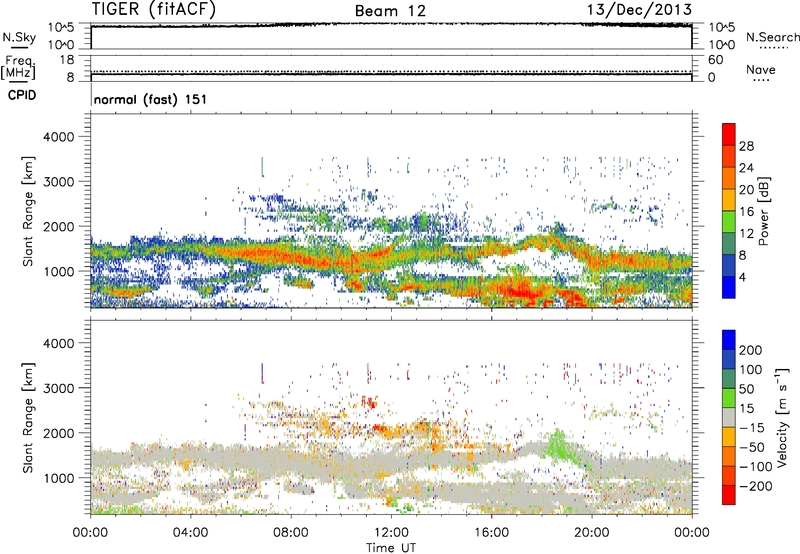Viewport: 800px width, 554px height.
Task: Click the 04:00 time tick label
Action: click(x=190, y=533)
